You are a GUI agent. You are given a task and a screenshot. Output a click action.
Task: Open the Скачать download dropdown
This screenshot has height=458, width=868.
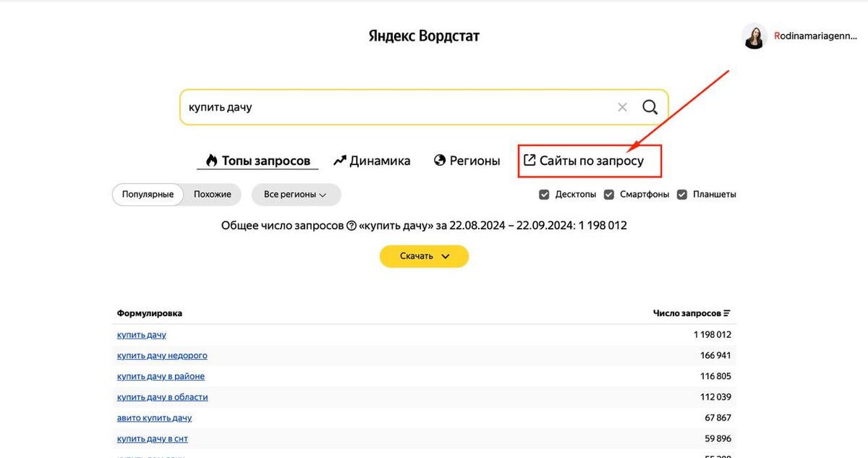click(x=424, y=256)
